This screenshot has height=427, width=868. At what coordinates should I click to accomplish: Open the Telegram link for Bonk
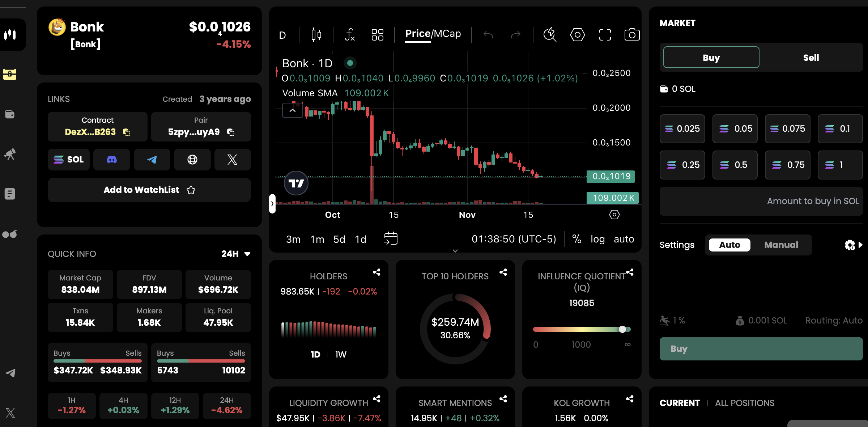pyautogui.click(x=152, y=160)
